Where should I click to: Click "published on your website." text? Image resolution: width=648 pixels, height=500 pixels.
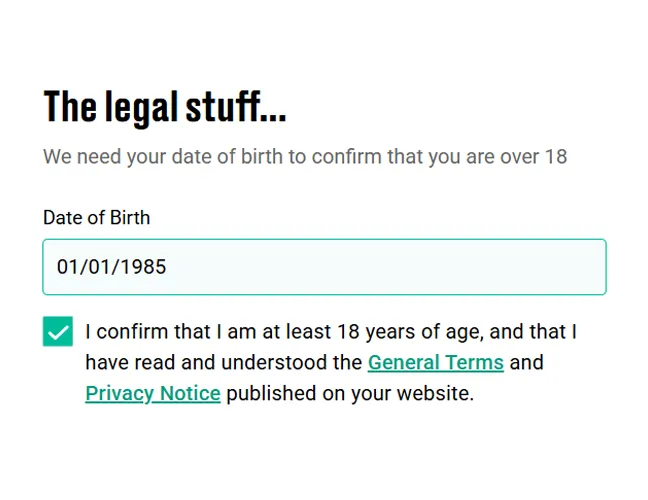[x=350, y=393]
